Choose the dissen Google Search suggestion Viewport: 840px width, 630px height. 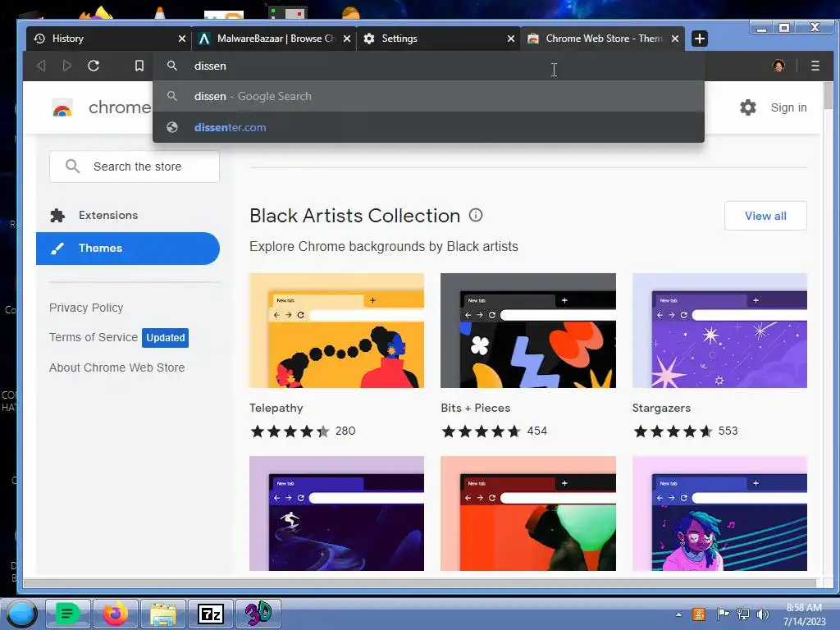428,97
